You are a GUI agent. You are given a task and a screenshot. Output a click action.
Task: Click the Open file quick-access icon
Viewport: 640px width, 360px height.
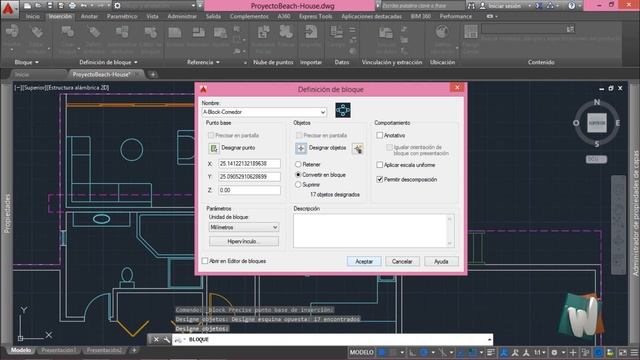38,6
